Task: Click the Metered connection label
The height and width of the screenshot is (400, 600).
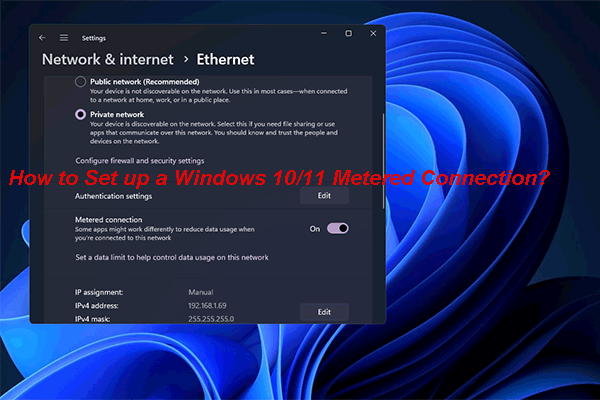Action: click(x=108, y=220)
